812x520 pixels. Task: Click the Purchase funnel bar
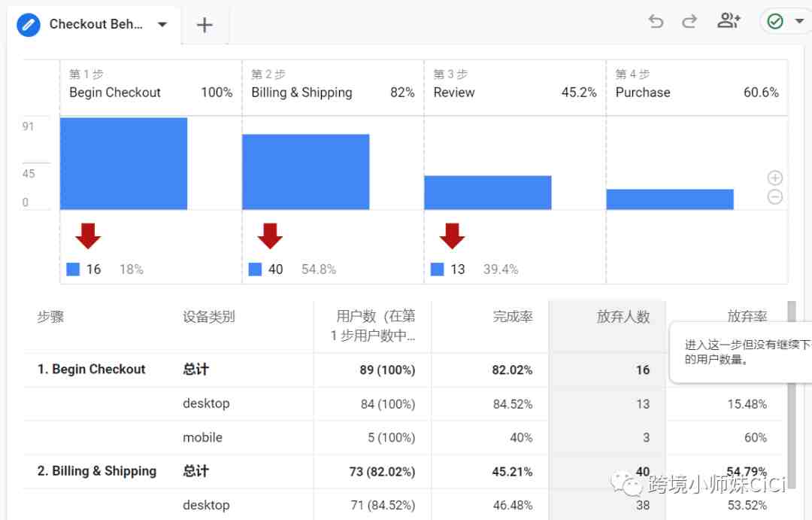[670, 199]
